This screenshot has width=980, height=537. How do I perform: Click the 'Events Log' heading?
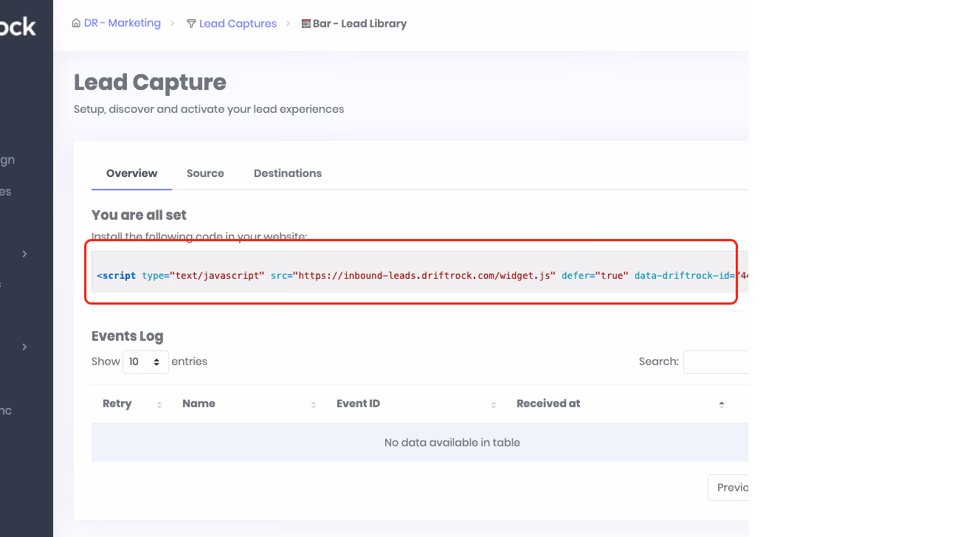127,336
